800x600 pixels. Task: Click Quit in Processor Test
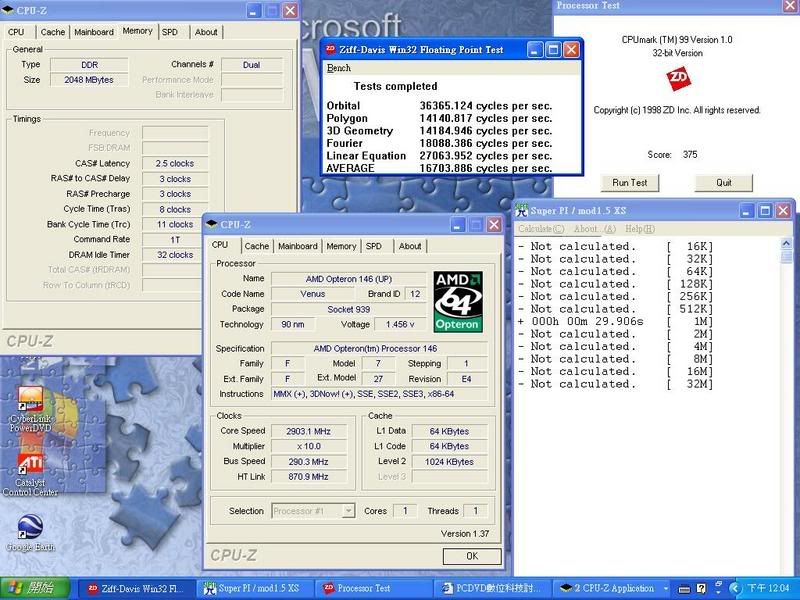723,183
